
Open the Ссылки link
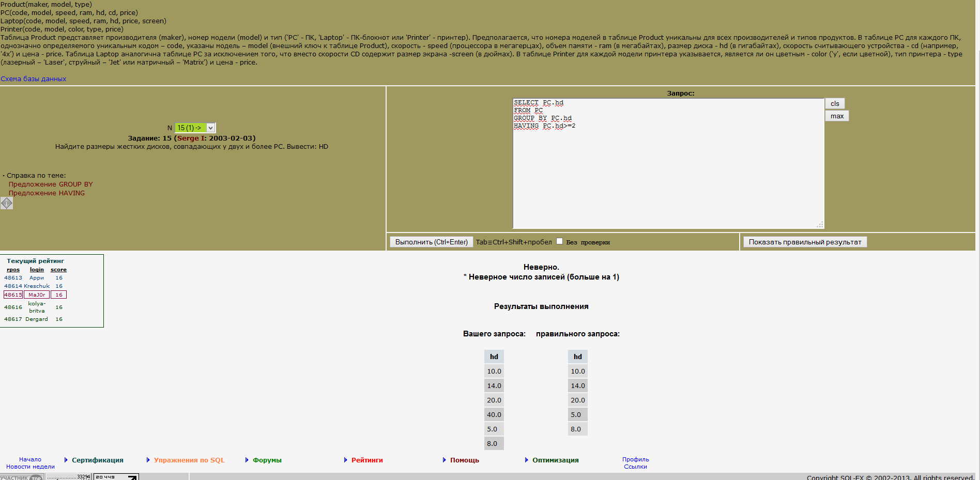coord(635,467)
